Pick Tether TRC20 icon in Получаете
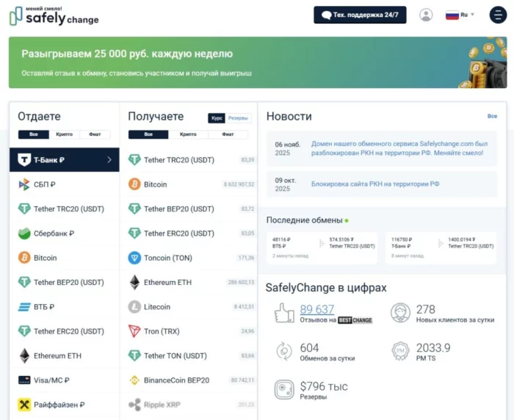The height and width of the screenshot is (420, 514). tap(134, 159)
